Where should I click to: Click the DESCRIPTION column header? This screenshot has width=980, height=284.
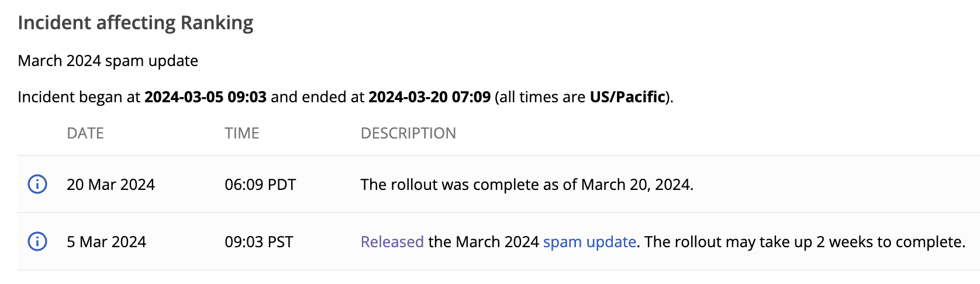click(x=408, y=133)
